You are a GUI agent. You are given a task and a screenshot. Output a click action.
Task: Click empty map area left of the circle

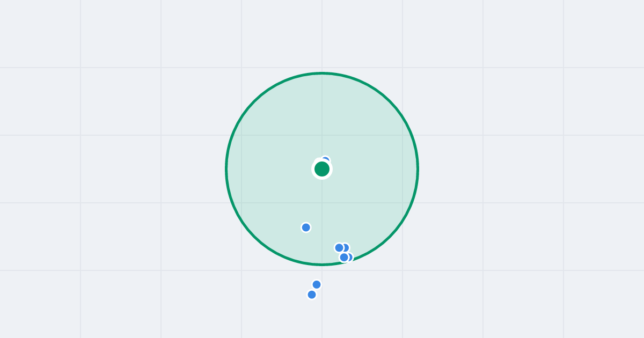[113, 169]
